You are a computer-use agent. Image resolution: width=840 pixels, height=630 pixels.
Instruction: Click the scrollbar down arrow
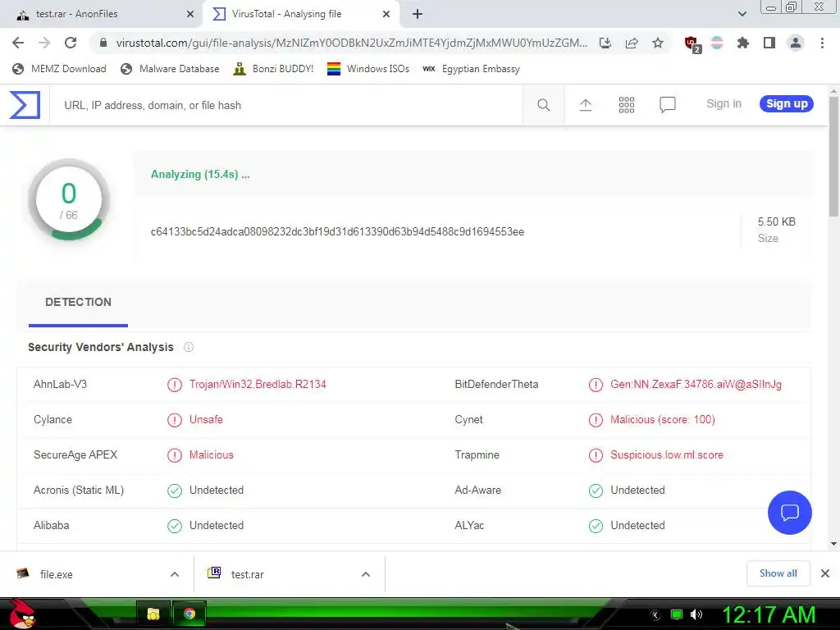click(x=833, y=544)
